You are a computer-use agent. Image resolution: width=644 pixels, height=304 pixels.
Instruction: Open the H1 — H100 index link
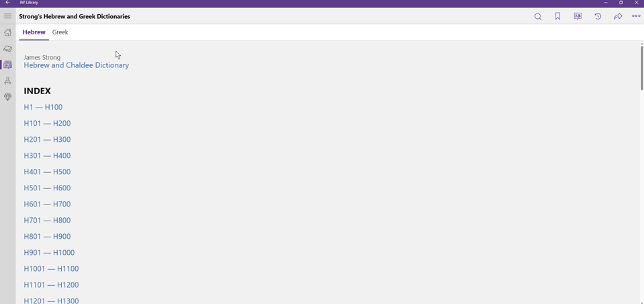coord(43,108)
